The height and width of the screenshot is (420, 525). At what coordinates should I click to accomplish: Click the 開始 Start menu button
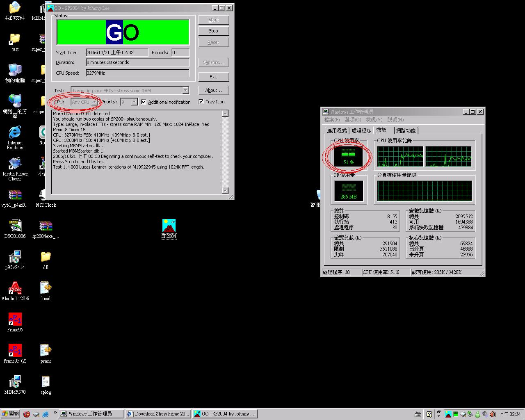coord(10,413)
